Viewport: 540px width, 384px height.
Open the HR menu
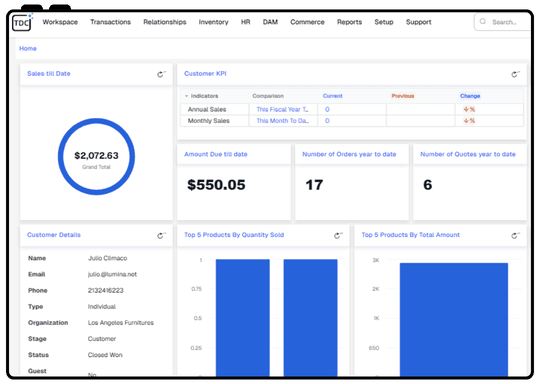click(x=246, y=22)
